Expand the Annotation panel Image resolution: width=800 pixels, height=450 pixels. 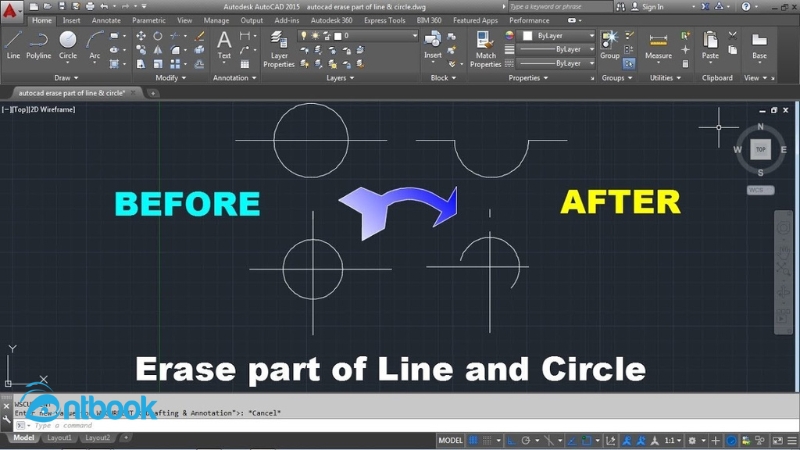point(235,78)
